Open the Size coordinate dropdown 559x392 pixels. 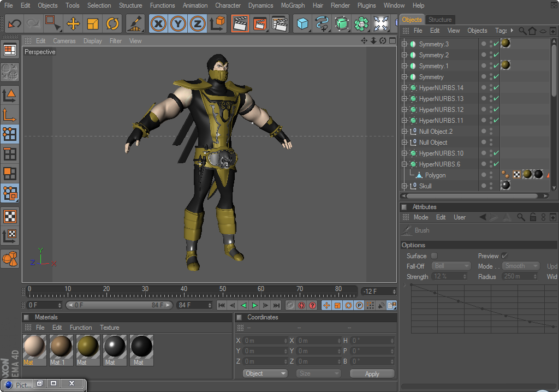click(318, 373)
